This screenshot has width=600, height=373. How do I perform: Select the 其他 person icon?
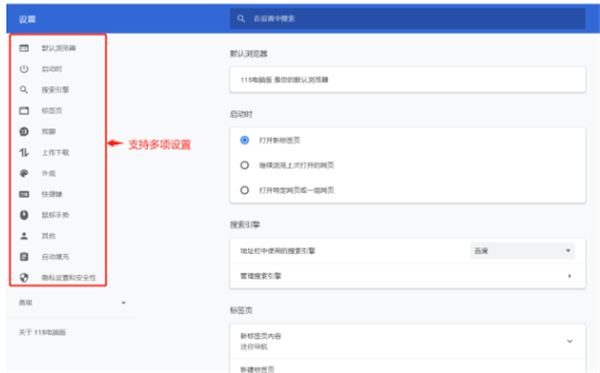(x=24, y=236)
